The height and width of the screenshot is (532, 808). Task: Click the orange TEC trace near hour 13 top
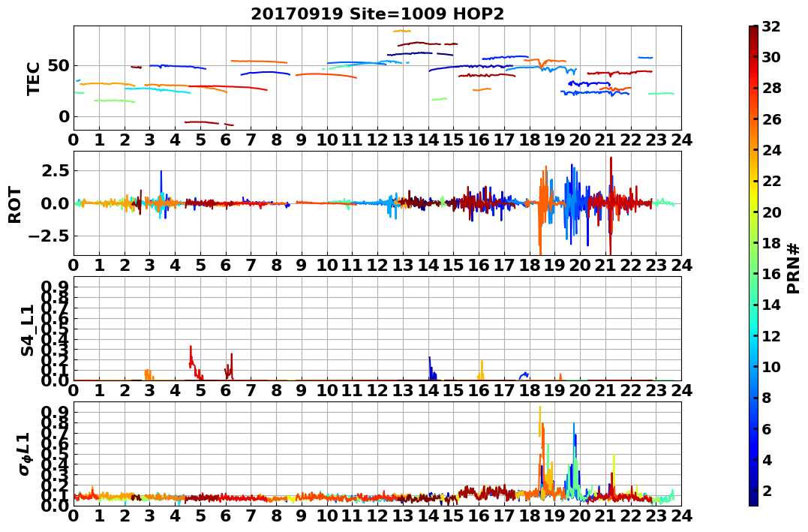(x=402, y=31)
